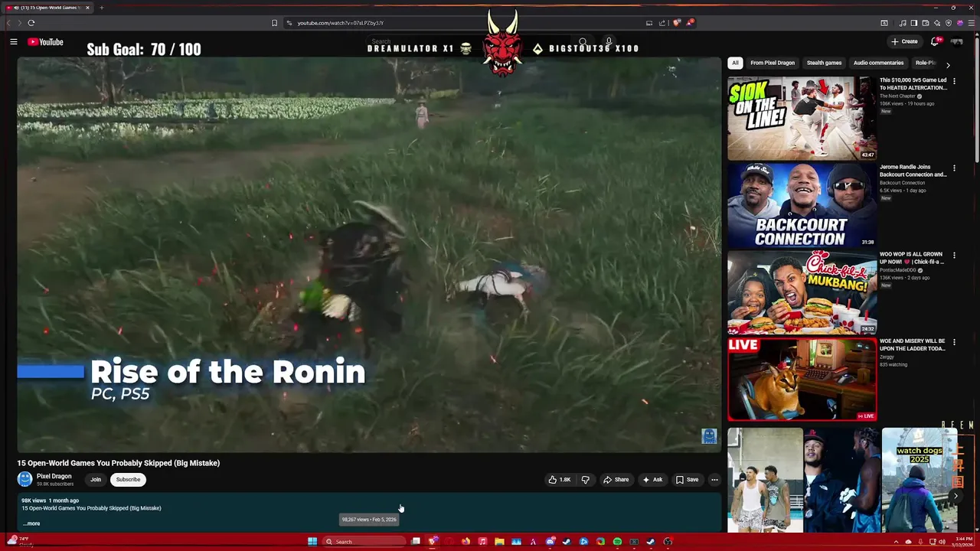Show next Shorts with right arrow

click(955, 496)
